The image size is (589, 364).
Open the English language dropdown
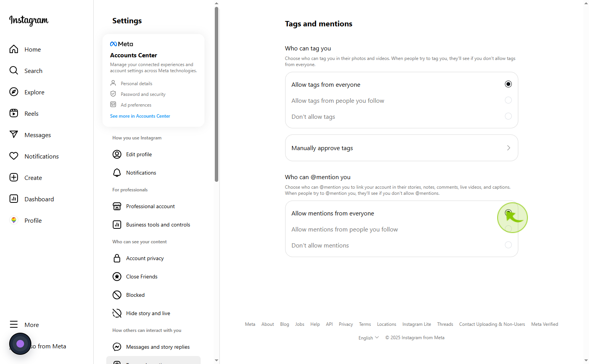pyautogui.click(x=368, y=338)
